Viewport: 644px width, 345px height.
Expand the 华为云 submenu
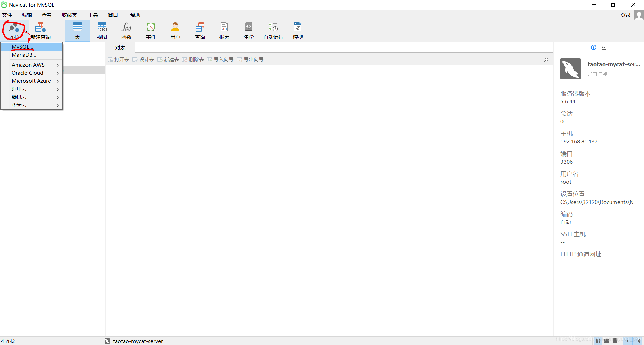(32, 105)
